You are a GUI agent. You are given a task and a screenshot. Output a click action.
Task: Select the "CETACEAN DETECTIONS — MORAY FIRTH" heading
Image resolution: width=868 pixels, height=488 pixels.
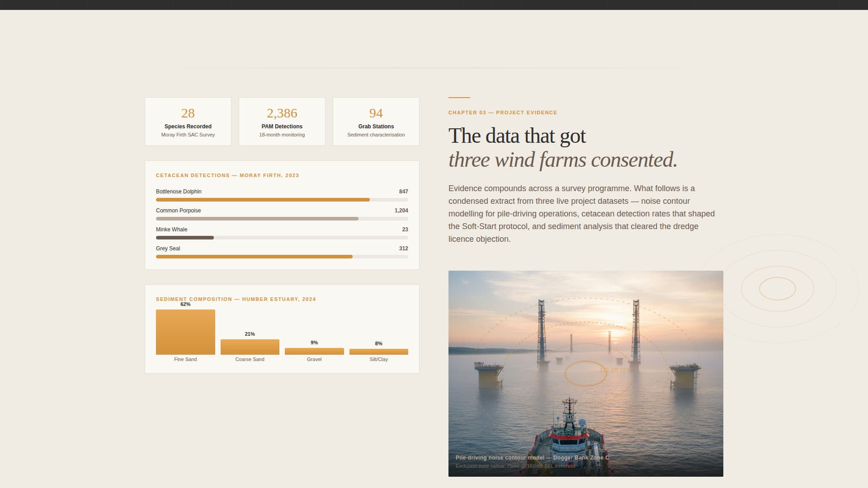pos(227,175)
